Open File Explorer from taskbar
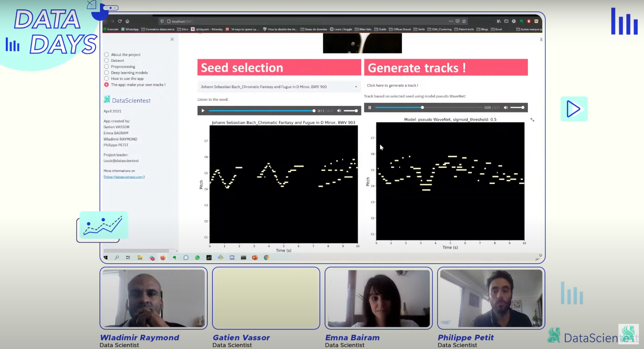The width and height of the screenshot is (644, 349). point(140,258)
